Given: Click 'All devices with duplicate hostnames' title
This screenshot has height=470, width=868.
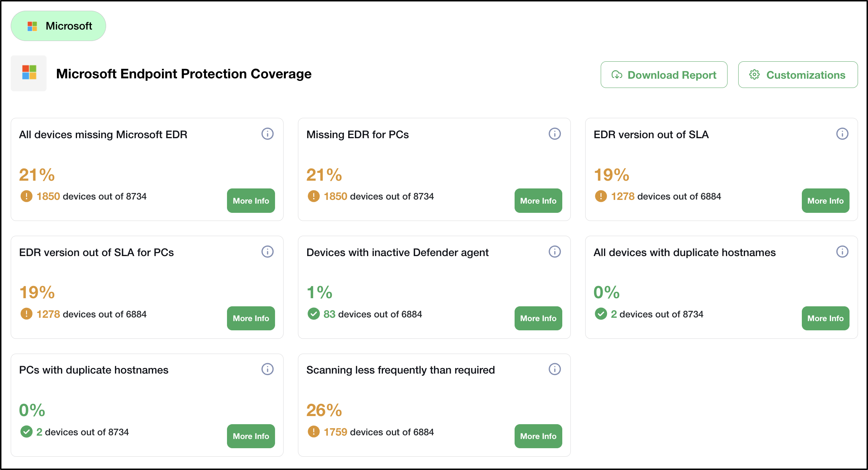Looking at the screenshot, I should [x=685, y=252].
